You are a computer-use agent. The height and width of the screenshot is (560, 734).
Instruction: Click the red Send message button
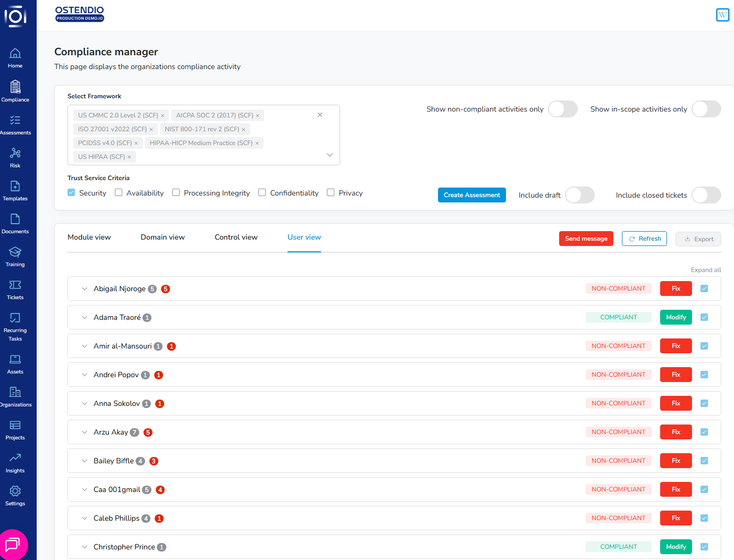(x=586, y=239)
